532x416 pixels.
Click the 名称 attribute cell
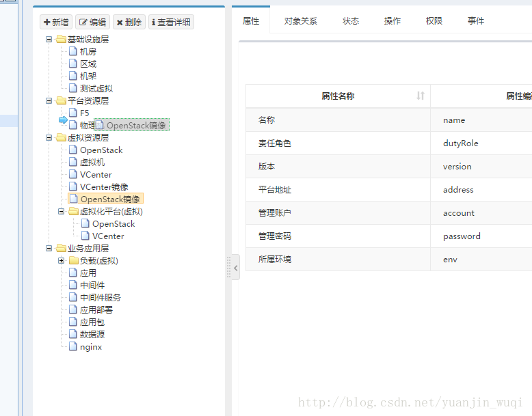click(338, 120)
